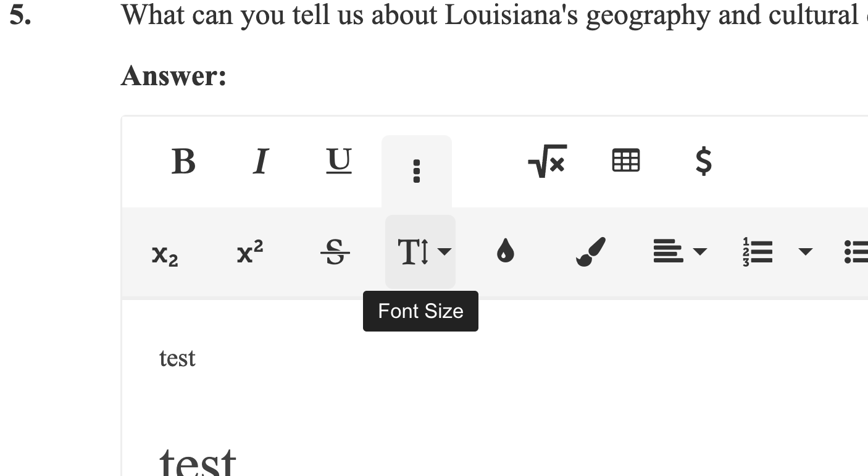The image size is (868, 476).
Task: Toggle strikethrough formatting
Action: [x=335, y=253]
